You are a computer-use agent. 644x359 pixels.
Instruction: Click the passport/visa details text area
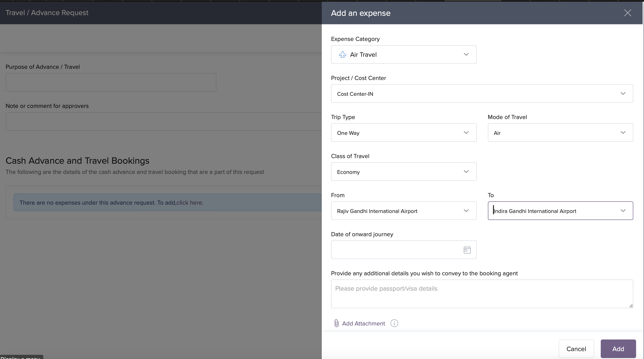482,294
